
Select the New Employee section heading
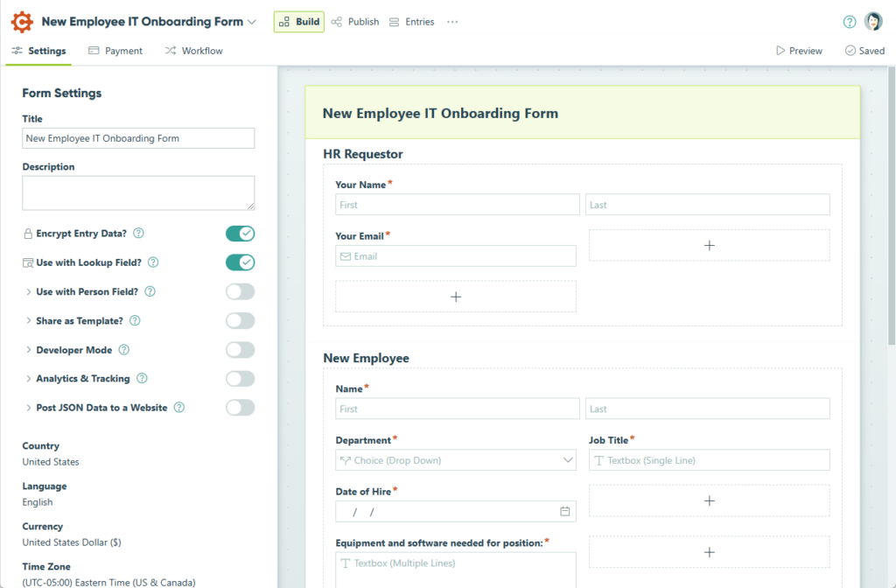pyautogui.click(x=367, y=358)
